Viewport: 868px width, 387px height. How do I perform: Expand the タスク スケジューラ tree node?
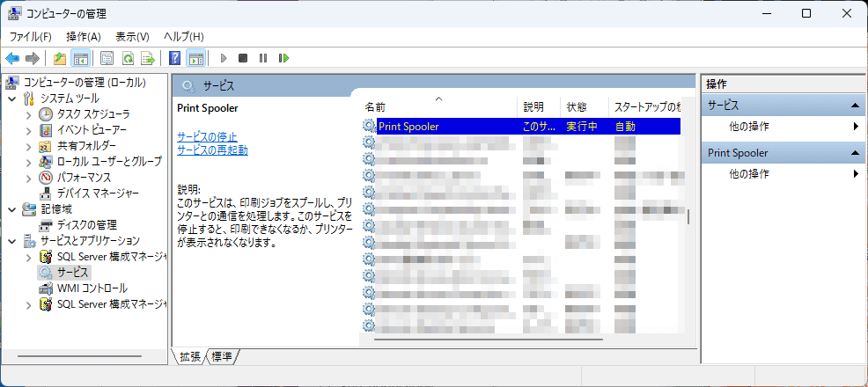click(x=28, y=114)
